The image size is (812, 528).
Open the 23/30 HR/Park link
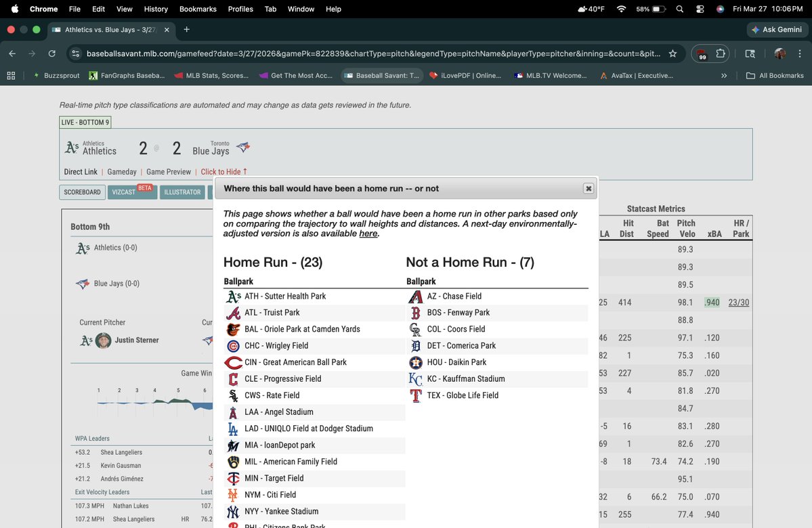(738, 303)
